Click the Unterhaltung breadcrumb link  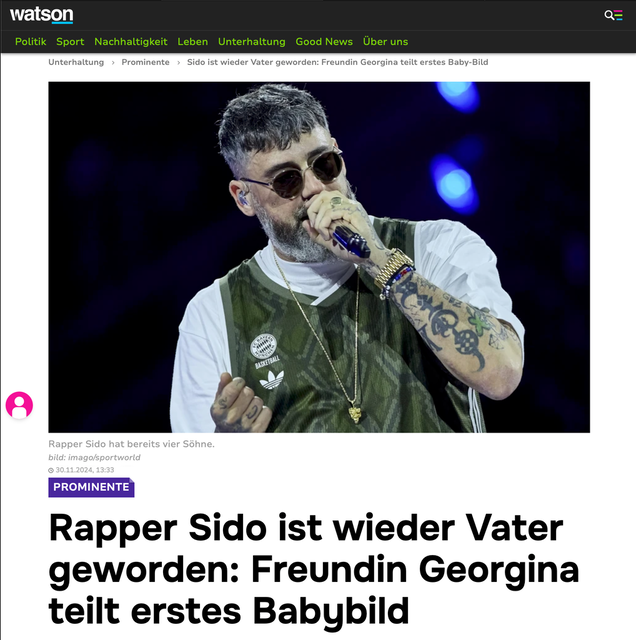(76, 62)
